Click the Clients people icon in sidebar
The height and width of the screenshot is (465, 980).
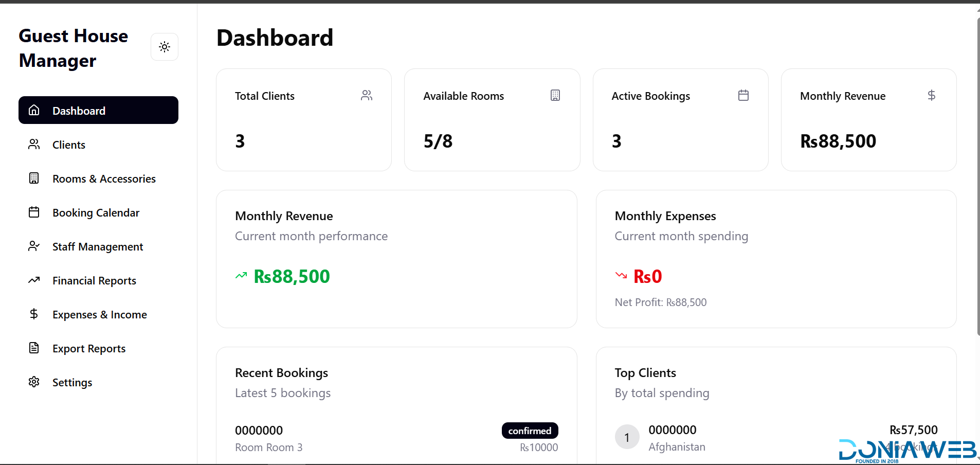coord(34,145)
